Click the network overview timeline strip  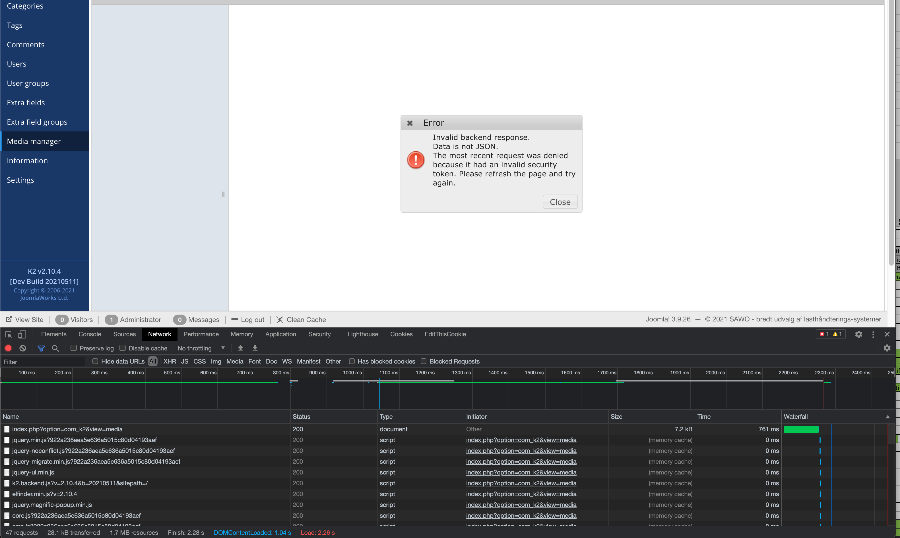pyautogui.click(x=448, y=389)
